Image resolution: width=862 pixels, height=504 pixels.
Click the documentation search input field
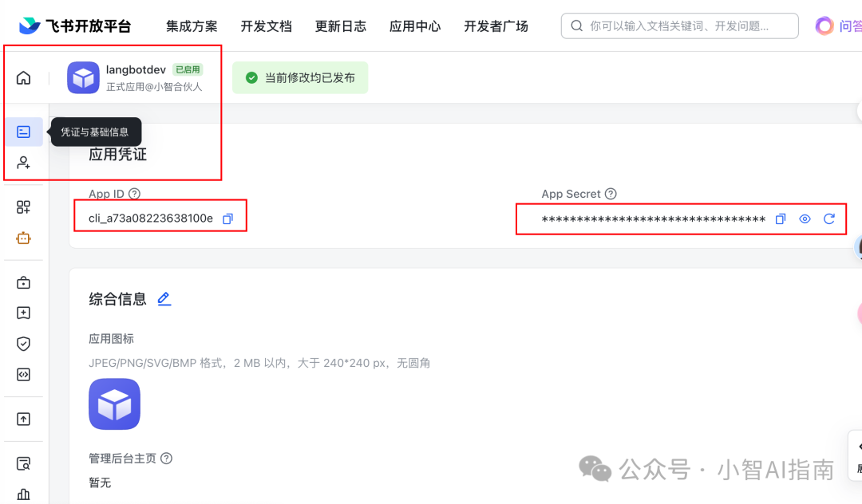[x=679, y=26]
